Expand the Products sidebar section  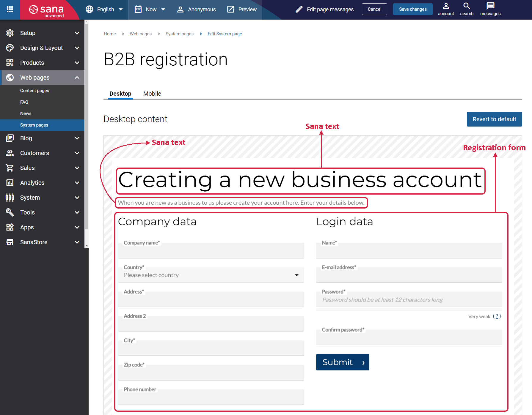point(77,63)
